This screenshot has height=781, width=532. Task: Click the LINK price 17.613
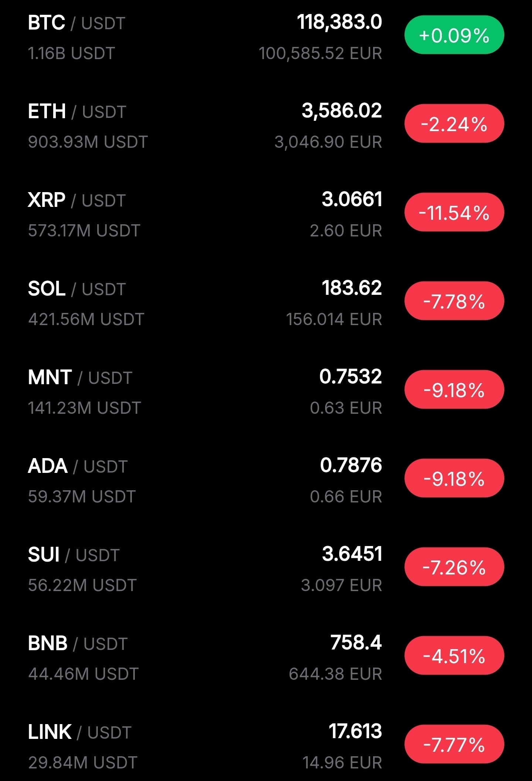click(355, 731)
